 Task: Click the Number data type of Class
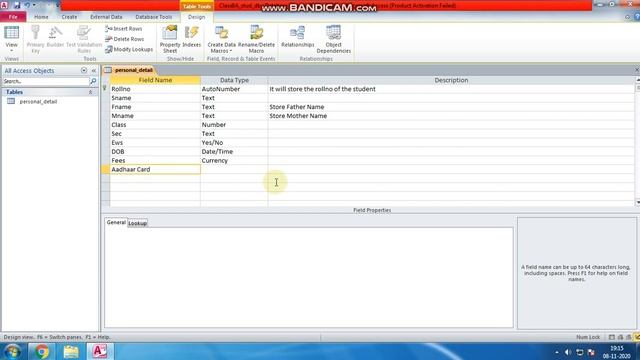(234, 125)
